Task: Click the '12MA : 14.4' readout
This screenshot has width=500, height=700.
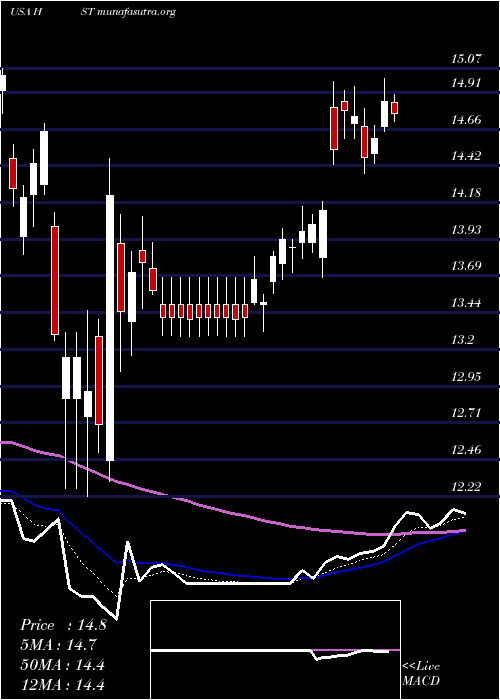Action: click(62, 684)
